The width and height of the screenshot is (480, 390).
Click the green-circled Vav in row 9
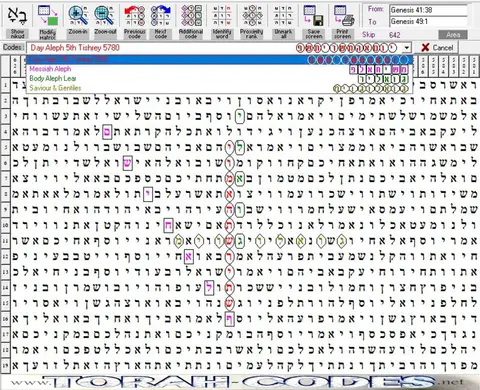pos(239,210)
